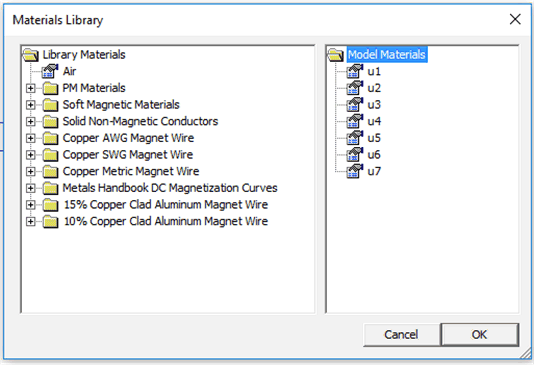Click the u3 material icon
This screenshot has height=365, width=534.
355,105
